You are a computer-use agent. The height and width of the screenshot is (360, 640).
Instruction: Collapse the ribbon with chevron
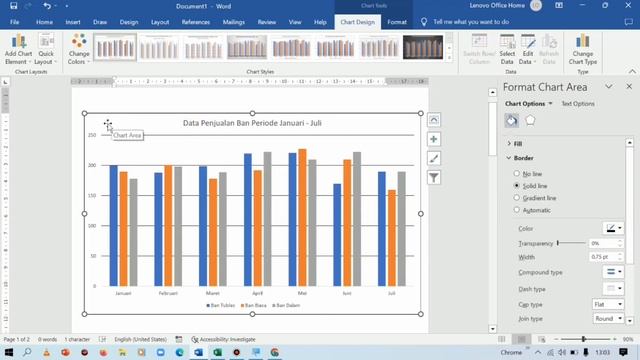[x=632, y=71]
